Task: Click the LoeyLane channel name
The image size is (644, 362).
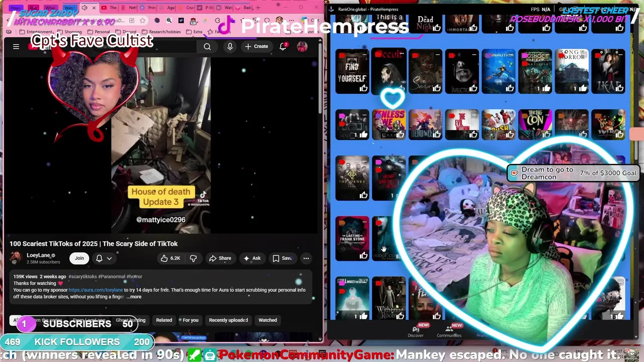Action: coord(38,255)
